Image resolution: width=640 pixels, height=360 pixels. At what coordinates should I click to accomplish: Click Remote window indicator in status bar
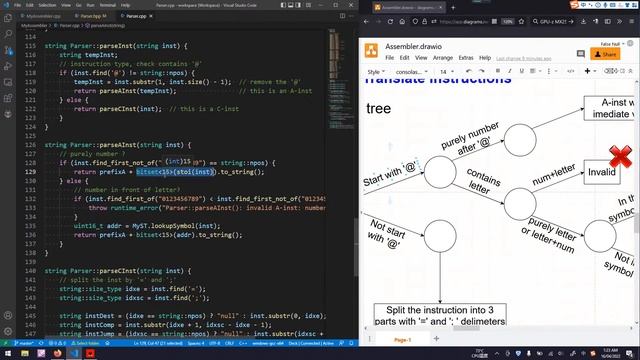[5, 343]
